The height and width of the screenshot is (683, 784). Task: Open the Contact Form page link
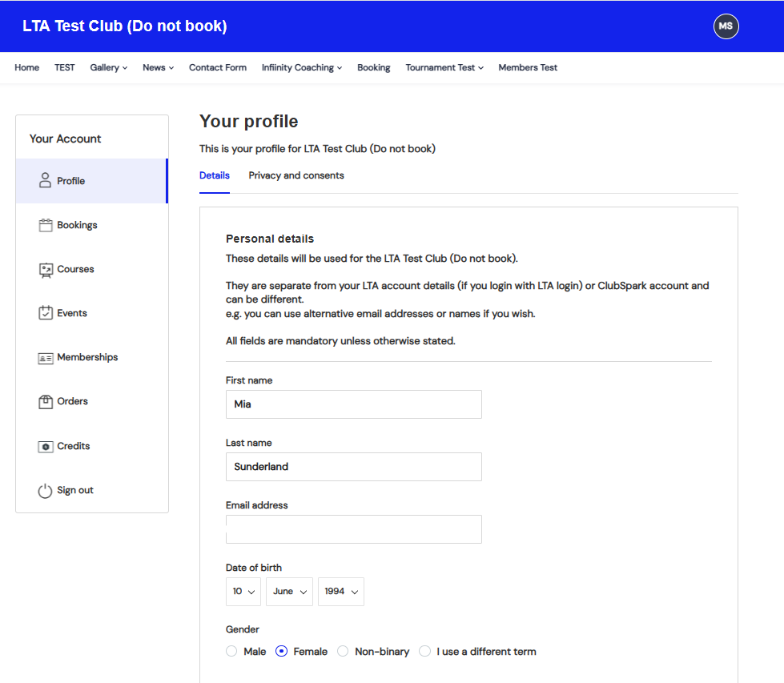tap(218, 68)
